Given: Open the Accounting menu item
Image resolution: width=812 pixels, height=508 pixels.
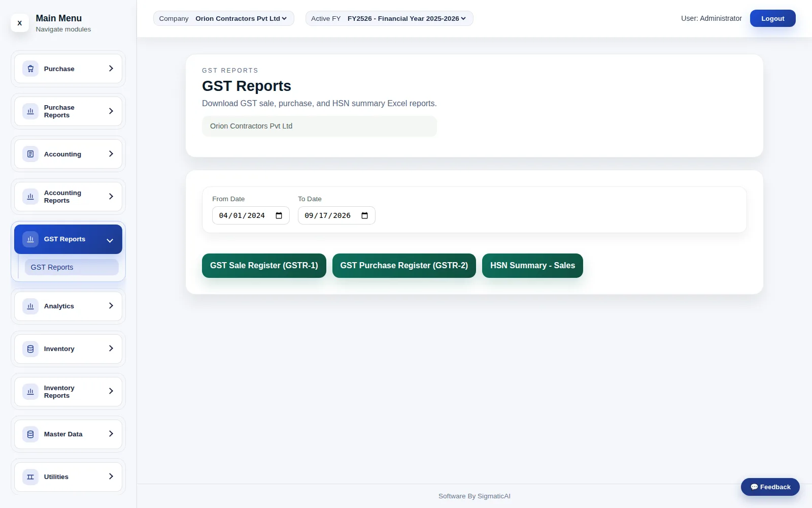Looking at the screenshot, I should point(68,154).
